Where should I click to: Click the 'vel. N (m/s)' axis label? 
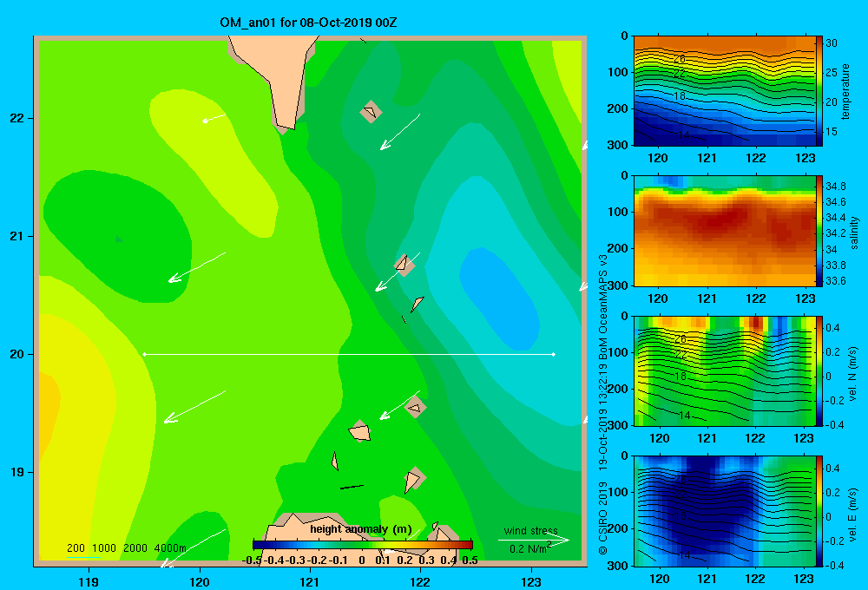click(x=853, y=373)
